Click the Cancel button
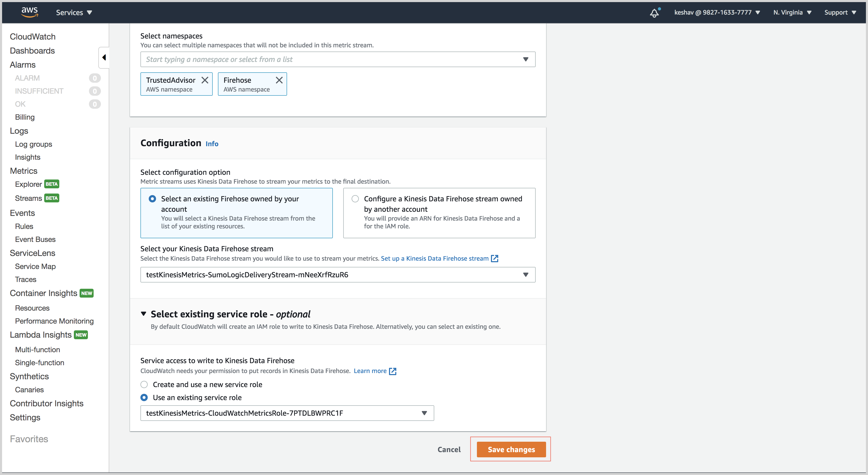This screenshot has height=475, width=868. pyautogui.click(x=449, y=450)
